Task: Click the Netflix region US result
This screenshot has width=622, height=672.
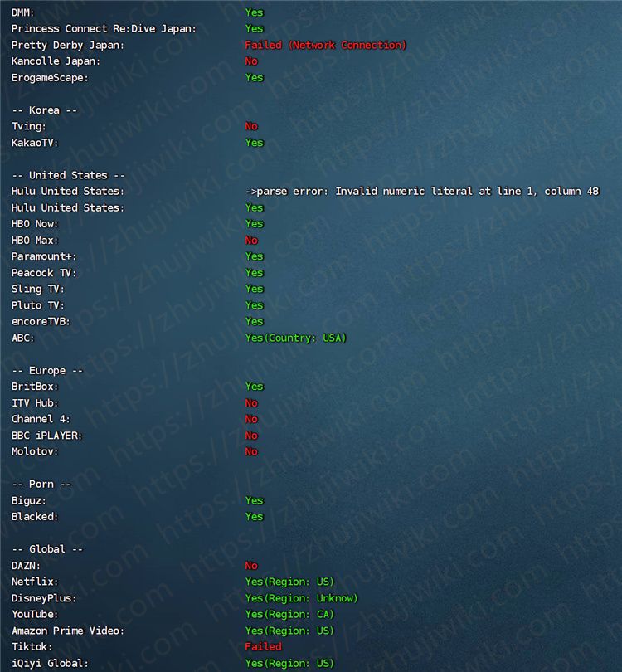Action: 289,582
